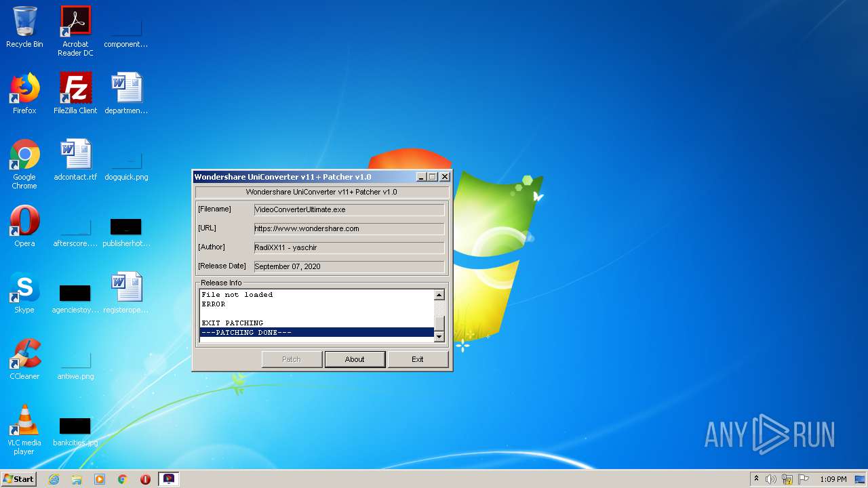Select agenciestoy... desktop file

75,297
